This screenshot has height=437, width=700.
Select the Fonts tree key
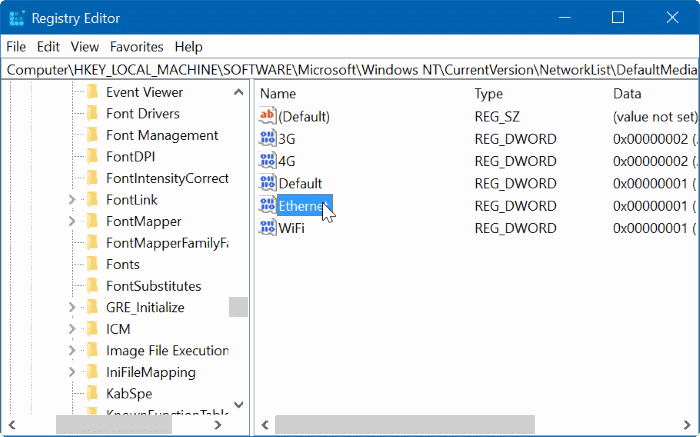pyautogui.click(x=123, y=264)
